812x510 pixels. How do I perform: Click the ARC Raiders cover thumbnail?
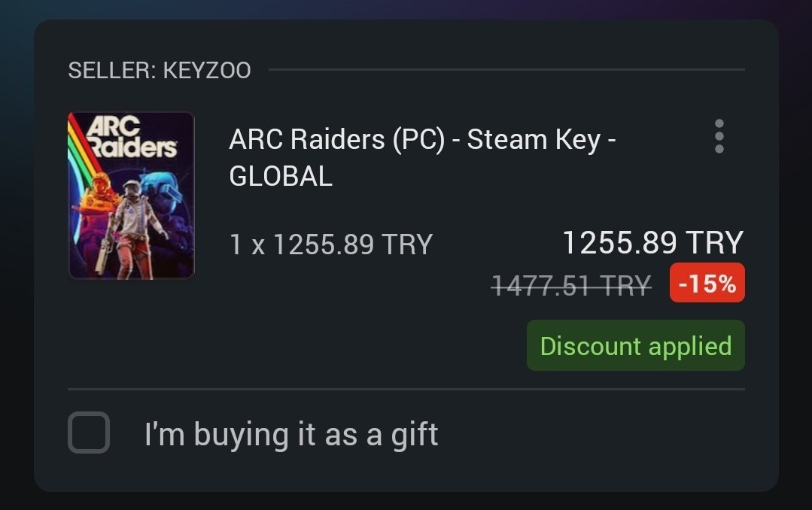tap(131, 196)
